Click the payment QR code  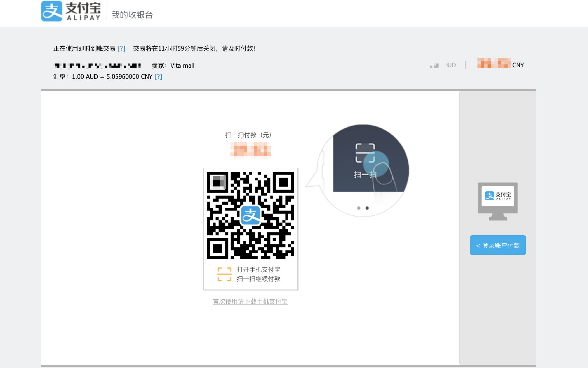[x=251, y=215]
